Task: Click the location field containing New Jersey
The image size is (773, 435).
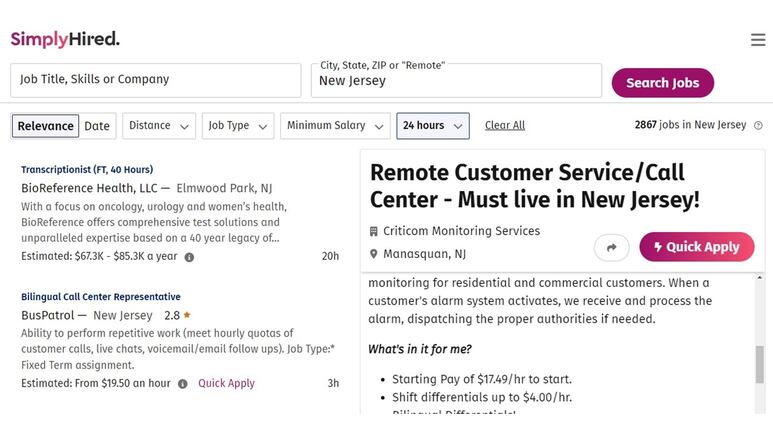Action: coord(457,80)
